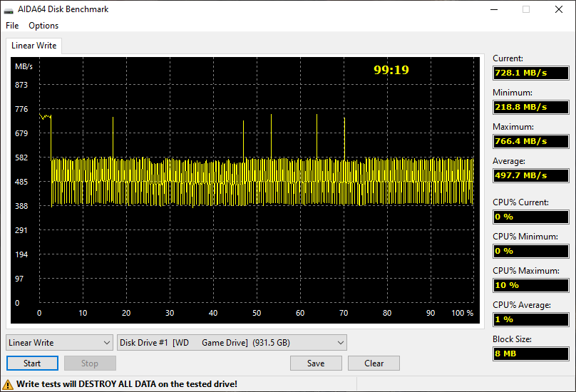Maximize the AIDA64 Disk Benchmark window
Viewport: 576px width, 392px height.
526,9
